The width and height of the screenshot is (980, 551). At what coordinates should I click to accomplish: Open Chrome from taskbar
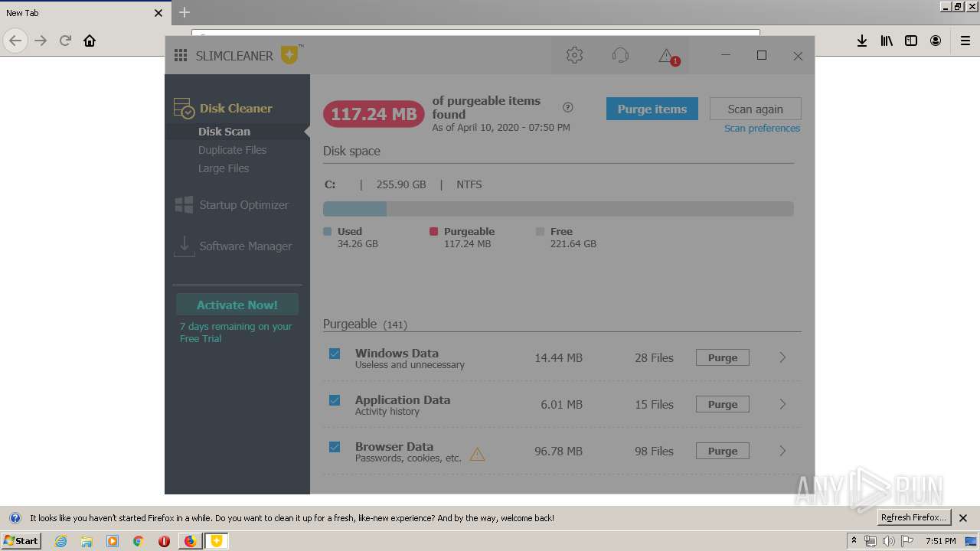click(x=138, y=541)
